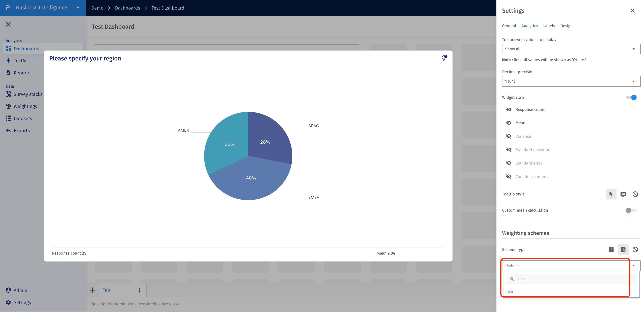The image size is (644, 312).
Task: Click the 'Mean 2.04' value
Action: (x=386, y=253)
